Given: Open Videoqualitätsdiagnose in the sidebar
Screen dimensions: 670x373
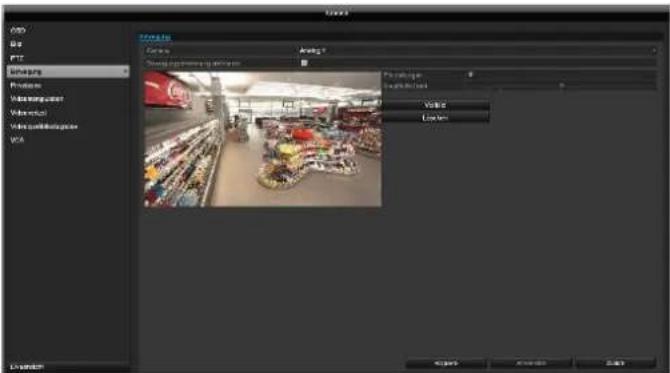Looking at the screenshot, I should [44, 126].
